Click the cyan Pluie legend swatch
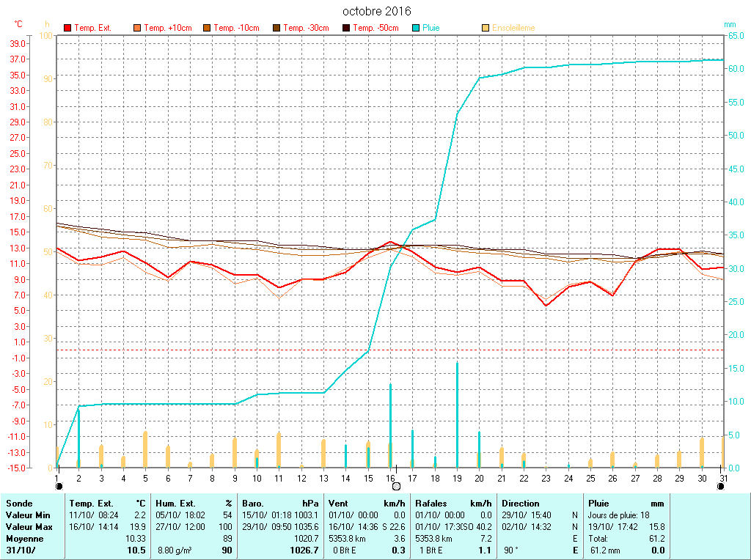The width and height of the screenshot is (751, 560). click(416, 28)
